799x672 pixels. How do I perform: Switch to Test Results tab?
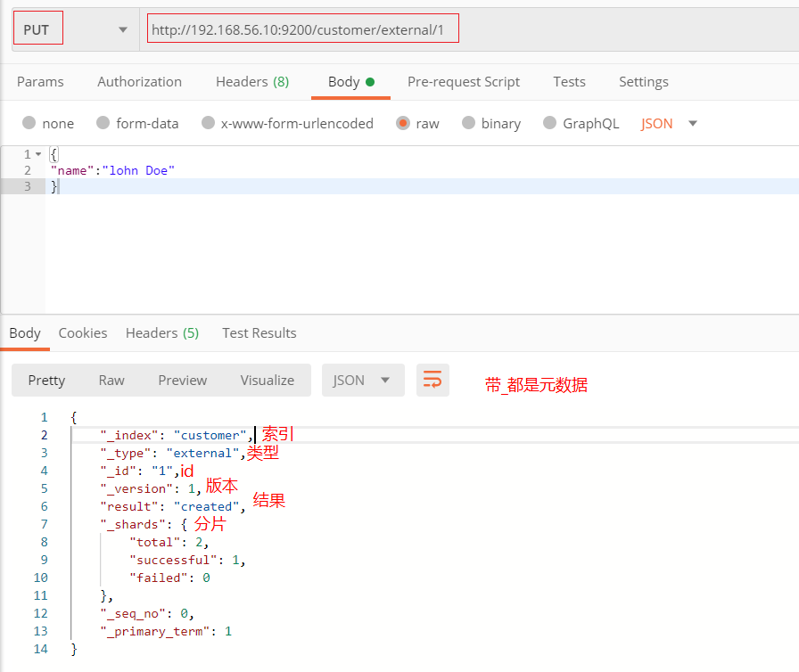(259, 333)
